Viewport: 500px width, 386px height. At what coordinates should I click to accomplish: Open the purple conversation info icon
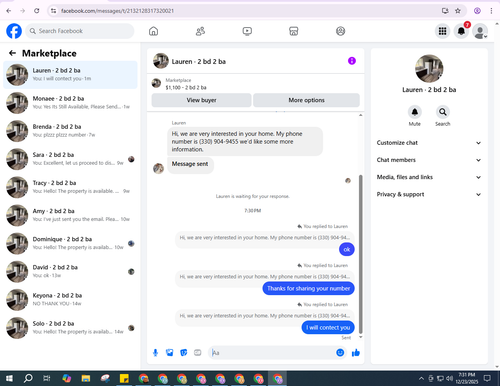[352, 61]
